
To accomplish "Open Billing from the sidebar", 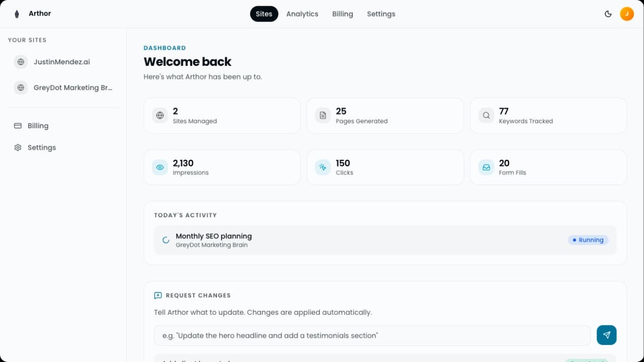I will [x=63, y=126].
